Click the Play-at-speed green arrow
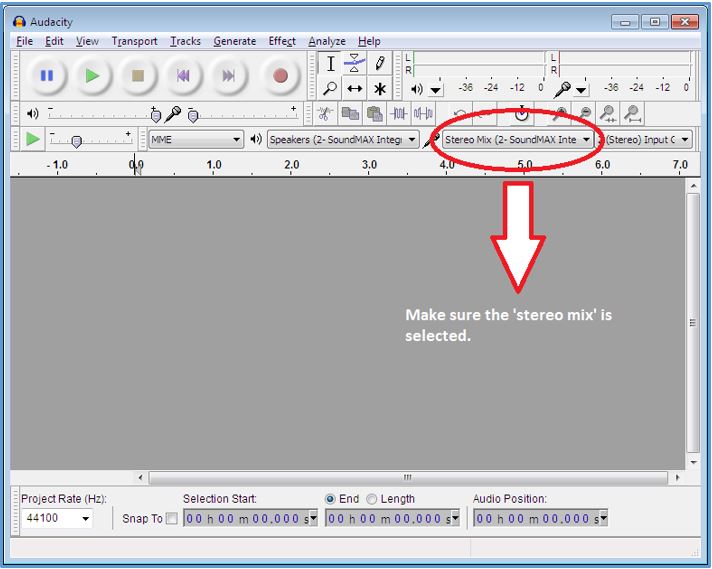The image size is (712, 569). (x=32, y=139)
